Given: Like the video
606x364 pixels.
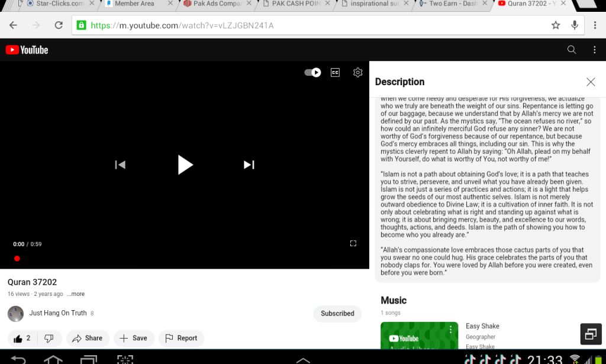Looking at the screenshot, I should click(22, 338).
